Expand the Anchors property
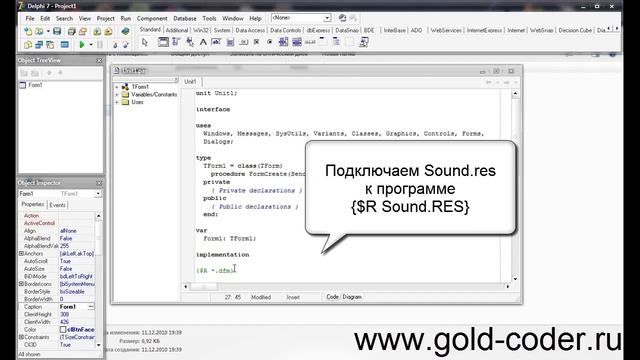Image resolution: width=640 pixels, height=360 pixels. pyautogui.click(x=21, y=253)
